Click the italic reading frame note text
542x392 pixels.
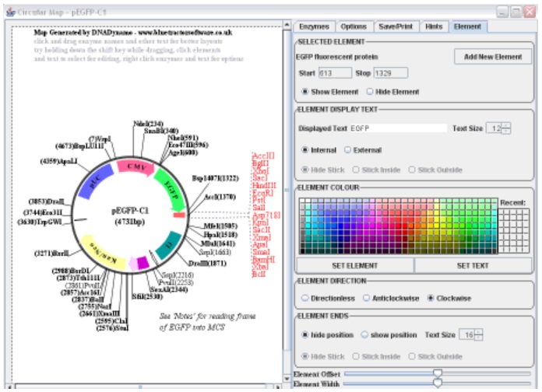click(x=207, y=321)
